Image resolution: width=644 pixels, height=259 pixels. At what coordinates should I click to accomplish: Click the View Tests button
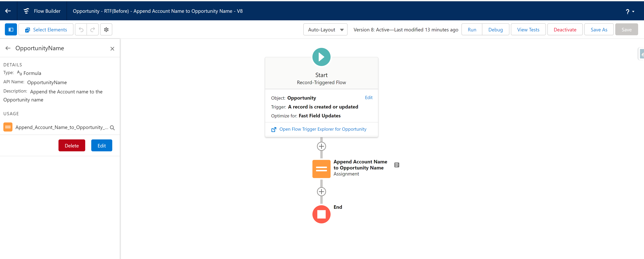pos(529,30)
